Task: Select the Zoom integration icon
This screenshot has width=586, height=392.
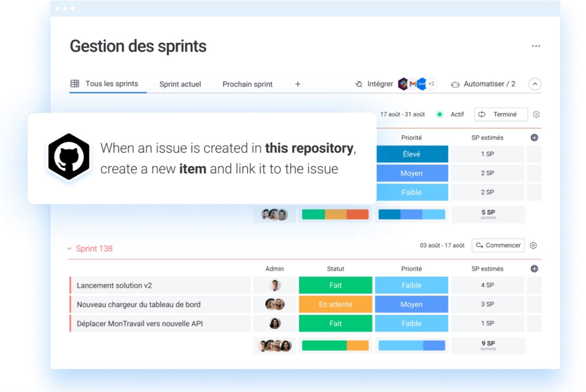Action: 422,84
